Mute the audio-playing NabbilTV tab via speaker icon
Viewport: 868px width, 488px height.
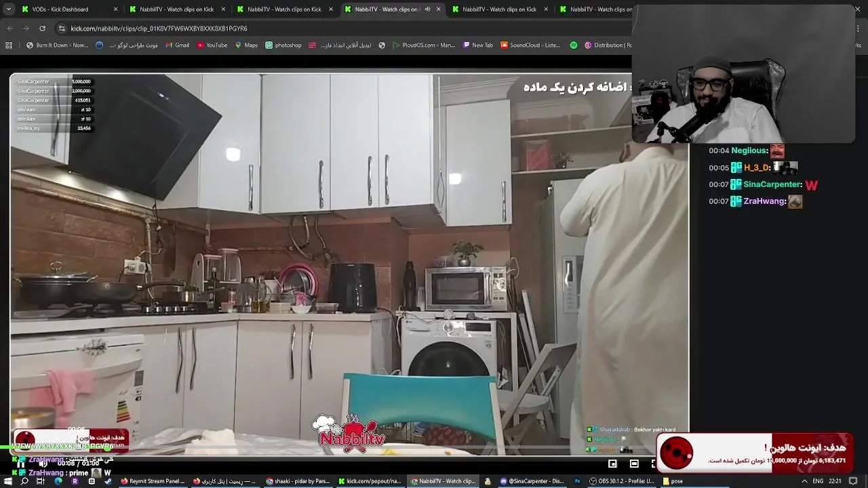pos(427,9)
